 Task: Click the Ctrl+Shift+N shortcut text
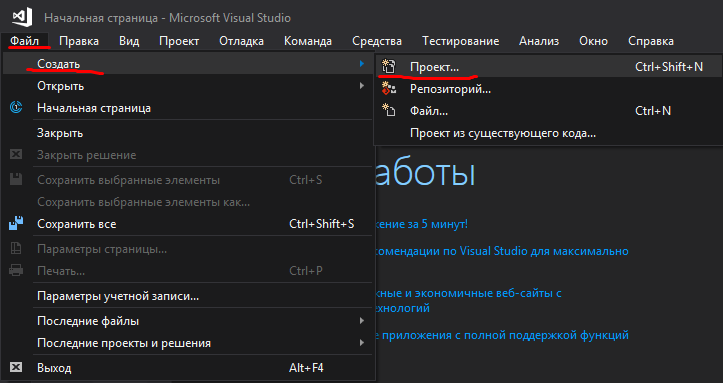669,67
